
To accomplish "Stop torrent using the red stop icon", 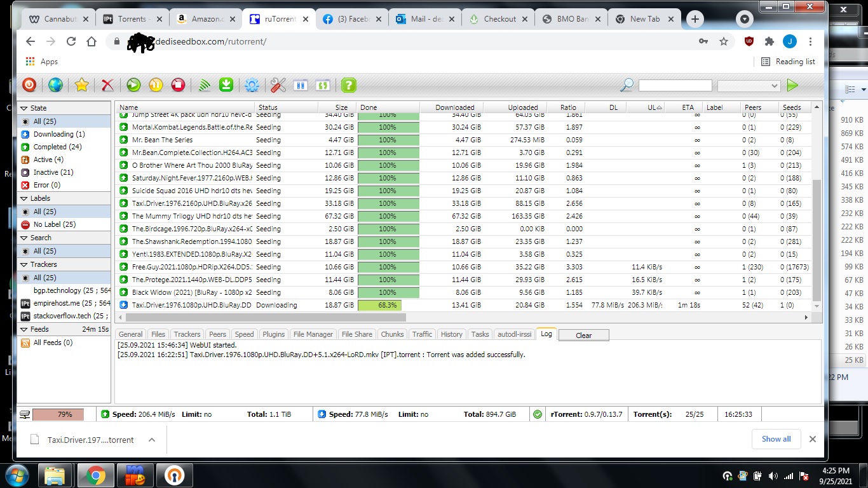I will coord(178,85).
